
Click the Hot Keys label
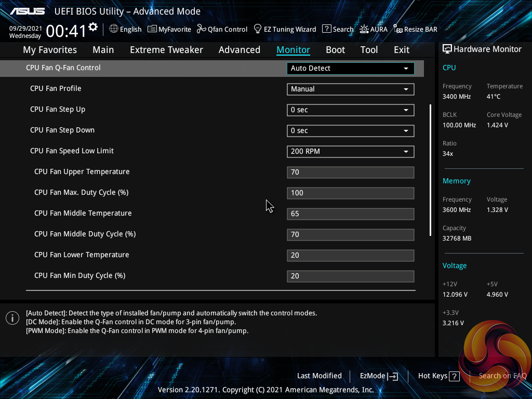[433, 376]
